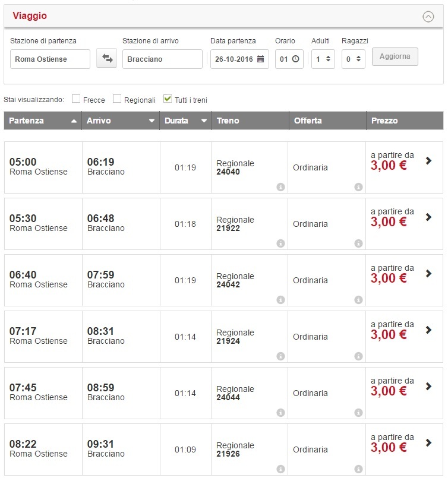
Task: Swap departure and arrival stations
Action: [107, 58]
